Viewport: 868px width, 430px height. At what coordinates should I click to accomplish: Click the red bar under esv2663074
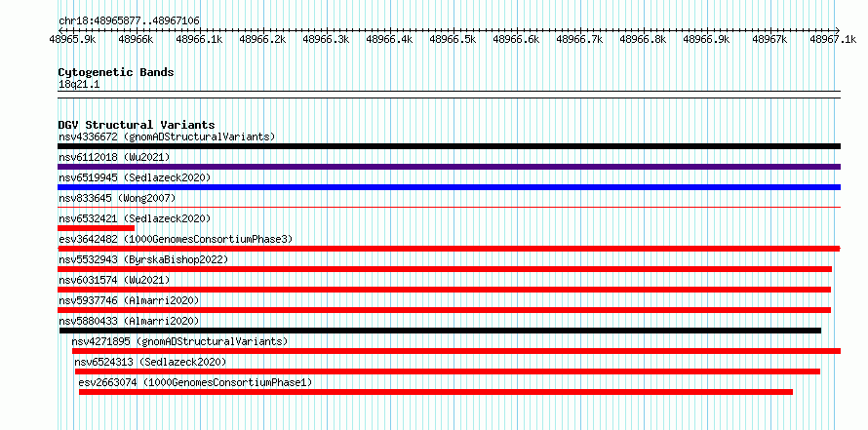[x=436, y=392]
